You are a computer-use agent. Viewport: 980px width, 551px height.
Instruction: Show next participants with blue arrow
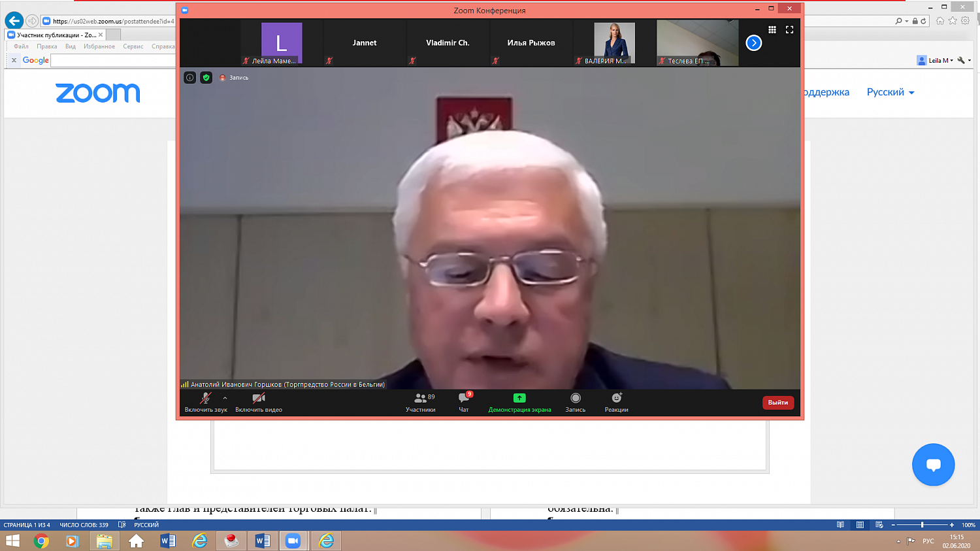click(753, 43)
